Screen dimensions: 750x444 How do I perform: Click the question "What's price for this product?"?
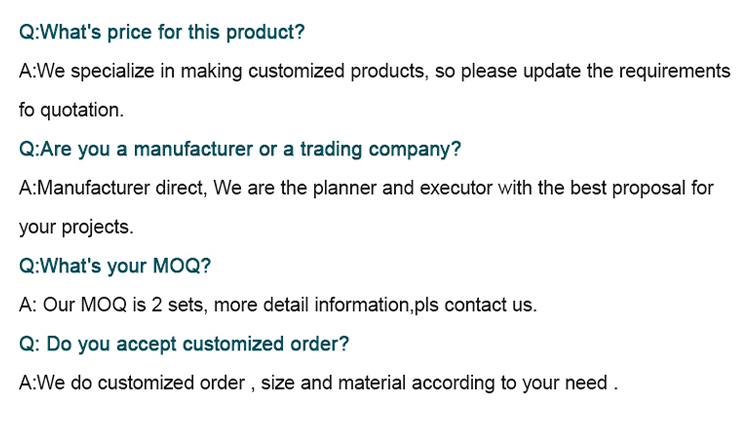point(162,32)
